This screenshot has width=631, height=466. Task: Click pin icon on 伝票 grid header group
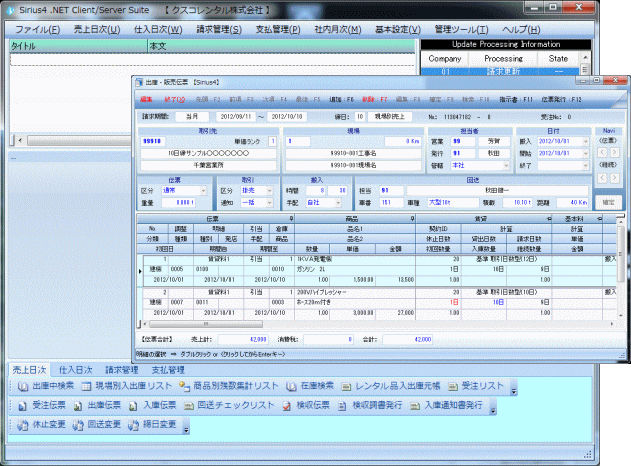pyautogui.click(x=291, y=219)
